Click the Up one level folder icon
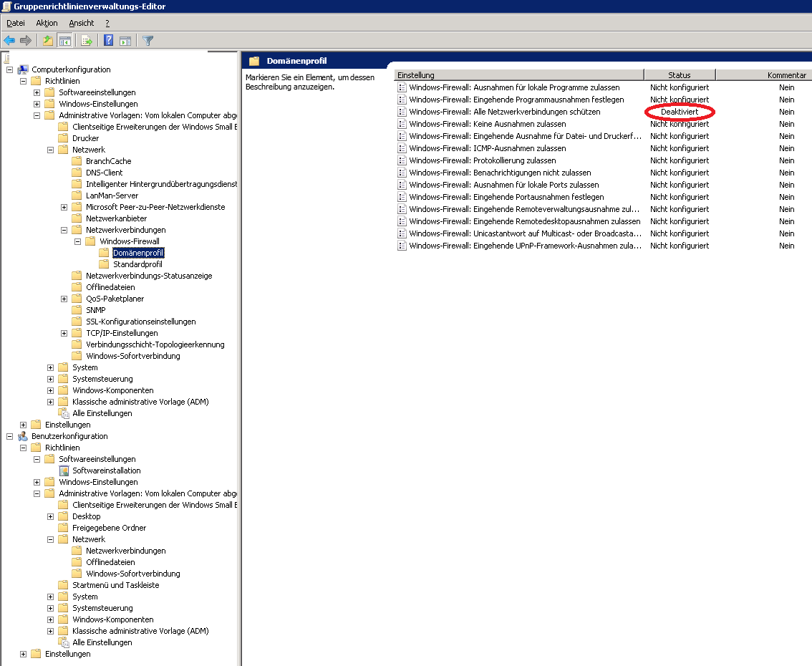812x666 pixels. click(x=48, y=40)
